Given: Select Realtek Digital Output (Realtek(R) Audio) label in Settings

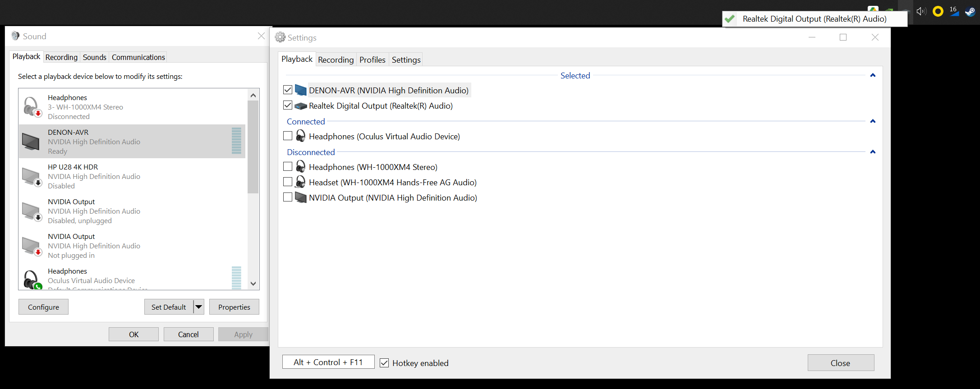Looking at the screenshot, I should 381,105.
